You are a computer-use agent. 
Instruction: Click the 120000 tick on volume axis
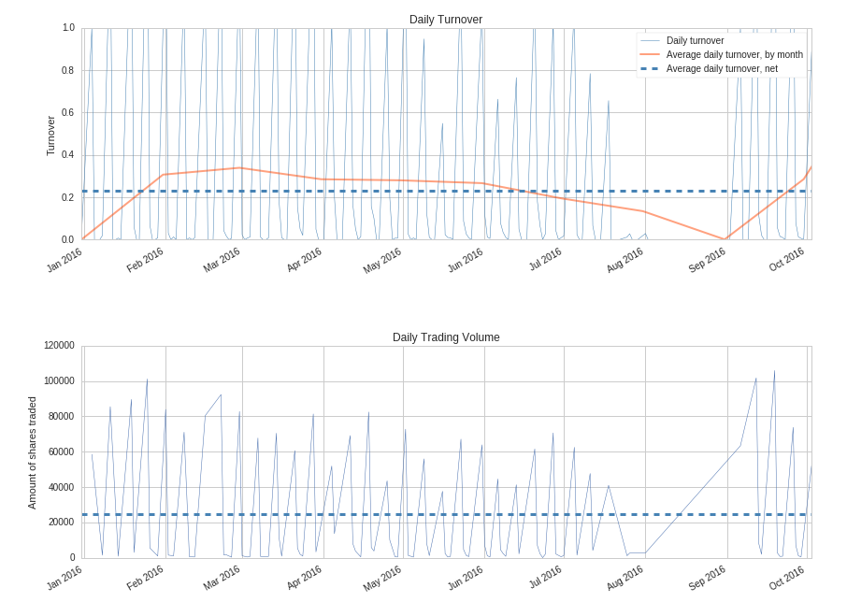tap(60, 346)
